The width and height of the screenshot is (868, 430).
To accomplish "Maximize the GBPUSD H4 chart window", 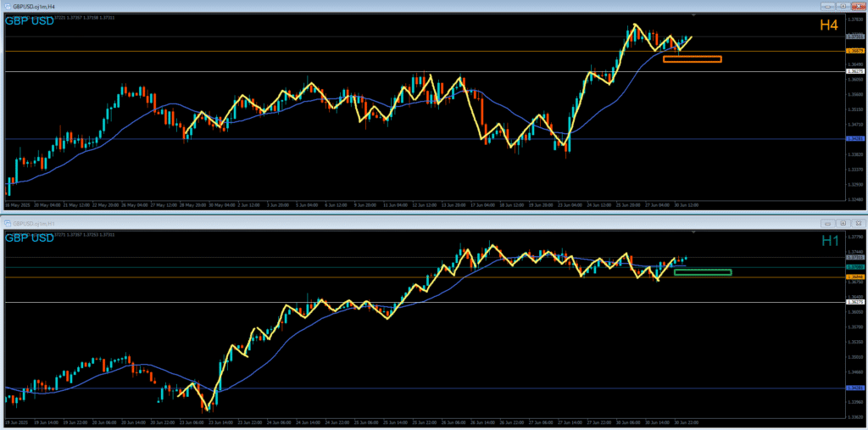I will (843, 6).
